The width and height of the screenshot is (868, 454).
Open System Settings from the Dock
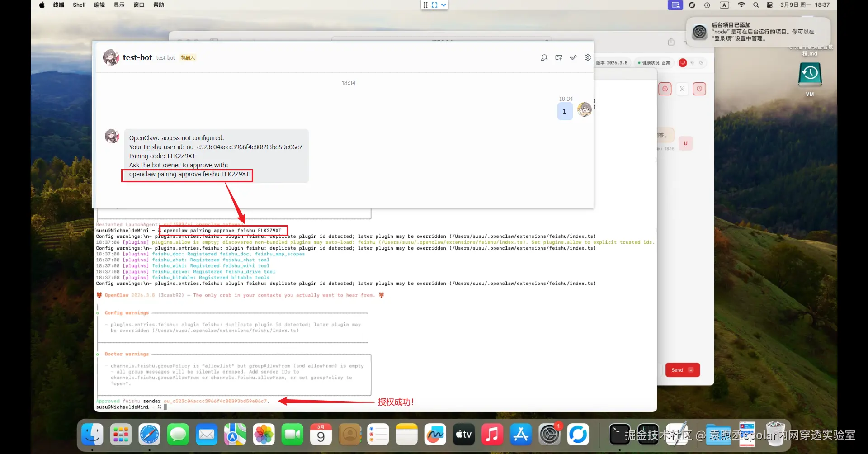click(550, 435)
